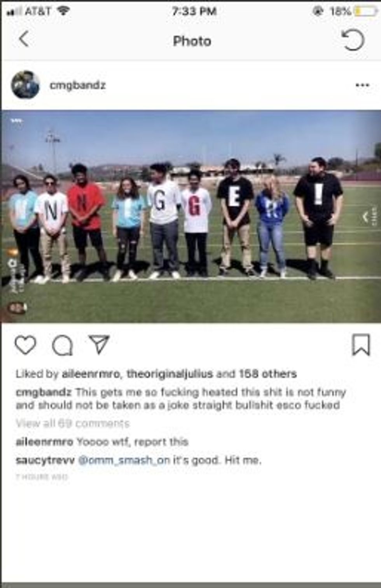Tap the group photo on the field

coord(190,217)
